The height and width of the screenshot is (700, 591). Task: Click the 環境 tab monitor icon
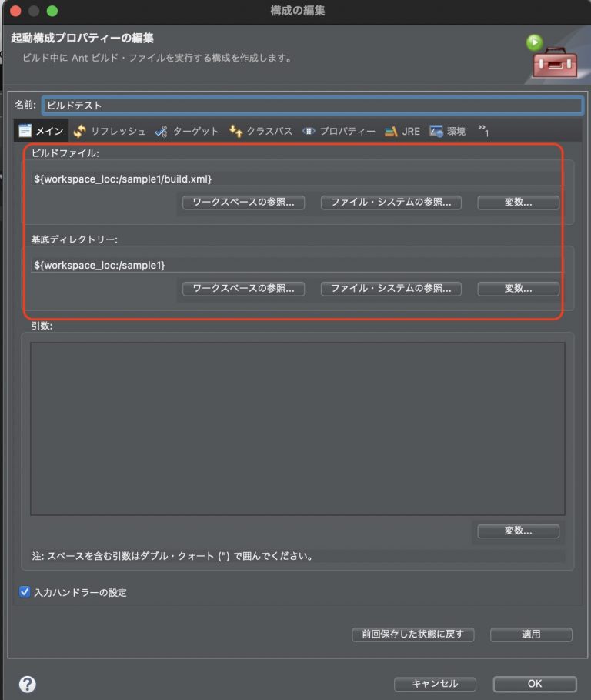point(436,131)
